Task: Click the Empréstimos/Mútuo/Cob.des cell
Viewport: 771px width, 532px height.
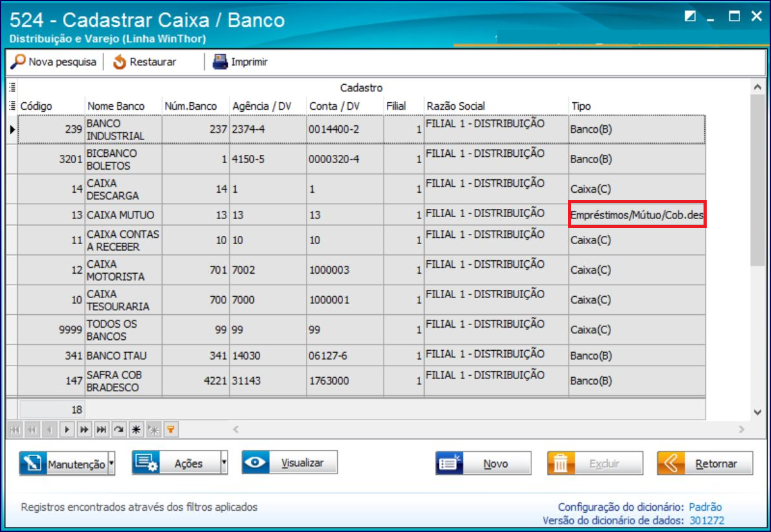Action: coord(637,215)
